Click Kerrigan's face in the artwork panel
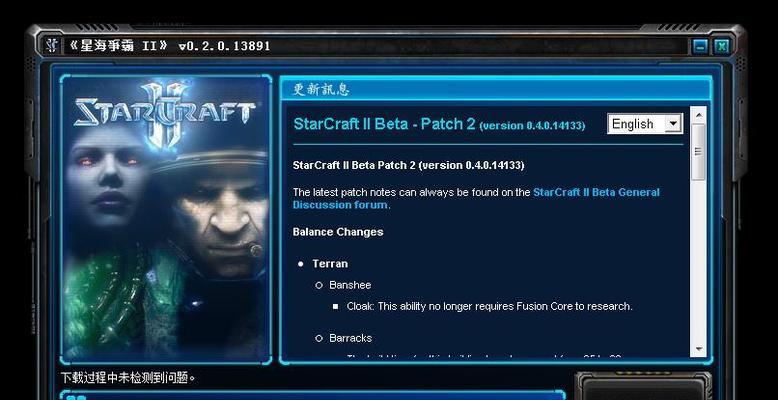 105,174
